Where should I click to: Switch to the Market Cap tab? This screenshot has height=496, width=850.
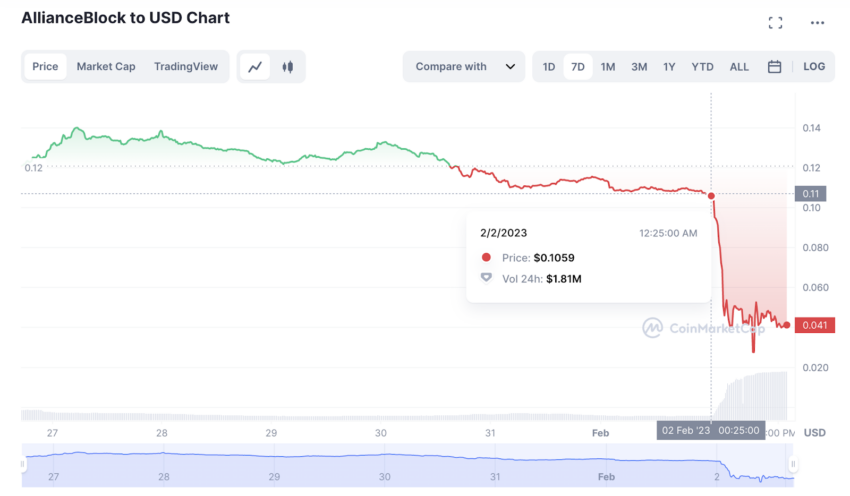tap(106, 67)
